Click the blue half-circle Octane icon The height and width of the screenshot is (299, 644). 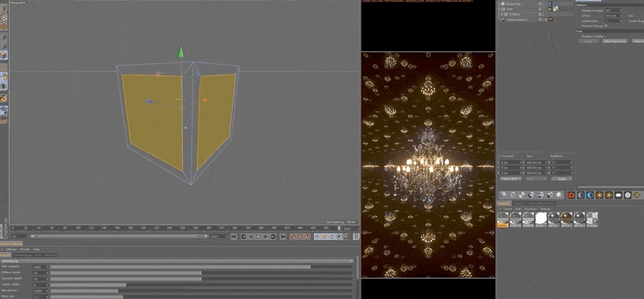click(x=590, y=194)
